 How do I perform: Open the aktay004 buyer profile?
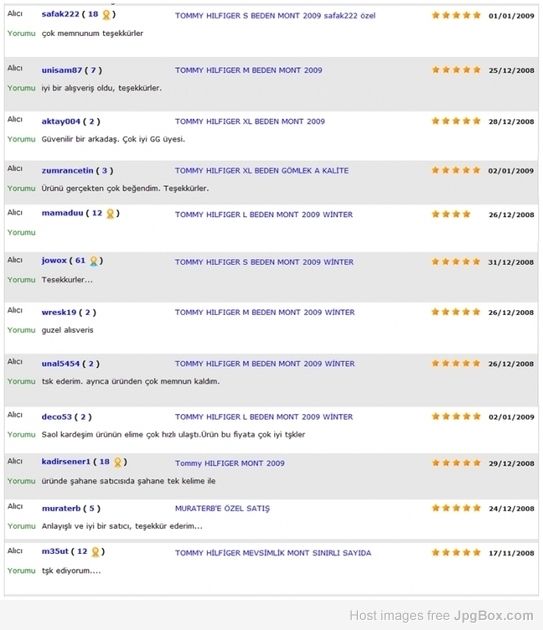(x=61, y=121)
